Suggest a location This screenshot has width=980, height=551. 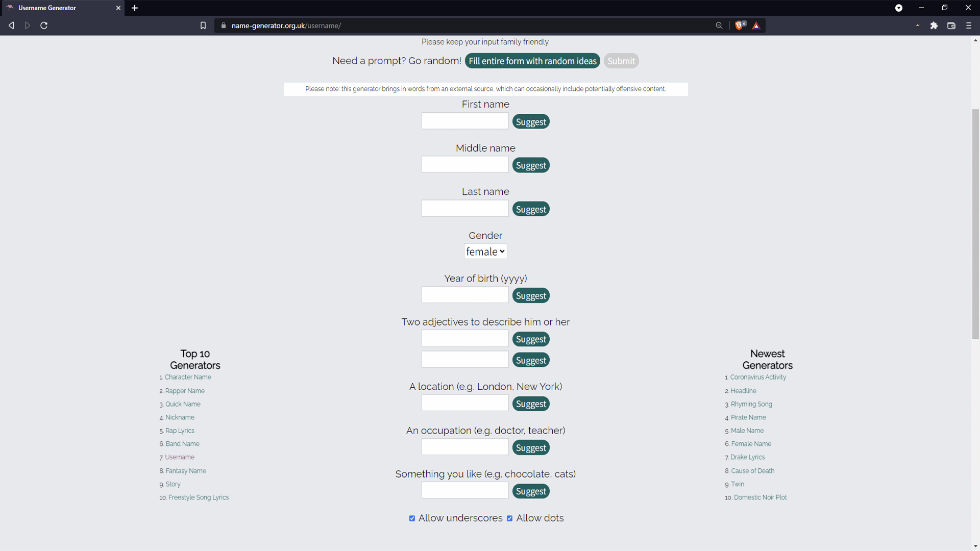pyautogui.click(x=531, y=404)
